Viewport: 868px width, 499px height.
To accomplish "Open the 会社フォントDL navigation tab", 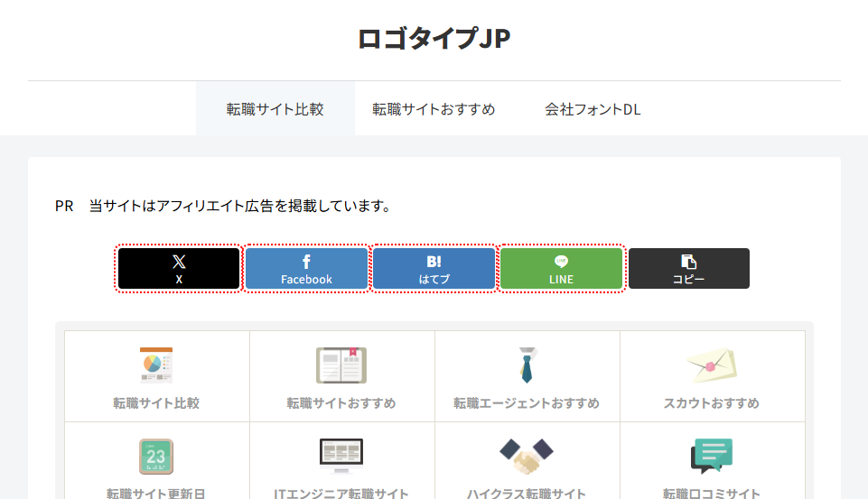I will (593, 109).
